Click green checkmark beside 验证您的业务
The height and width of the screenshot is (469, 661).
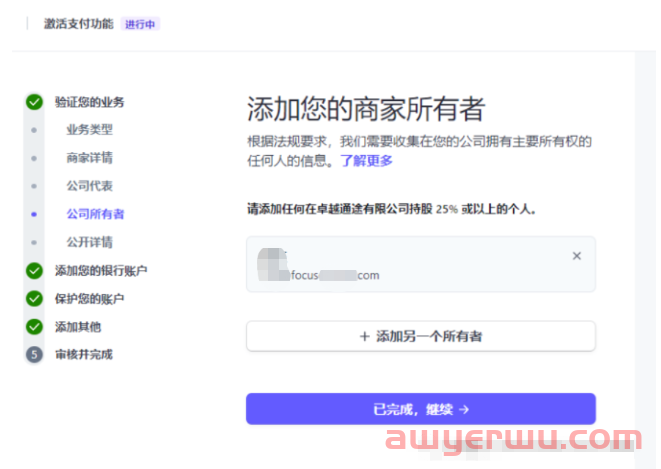tap(35, 102)
